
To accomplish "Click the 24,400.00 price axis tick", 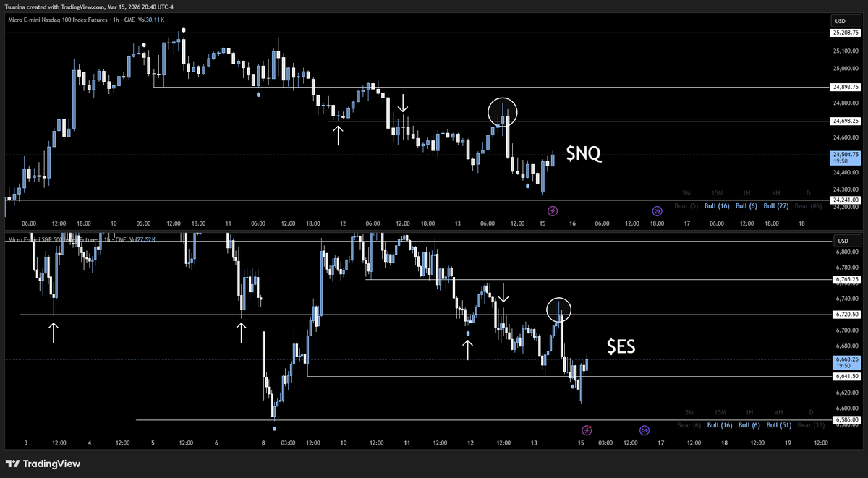I will click(846, 172).
